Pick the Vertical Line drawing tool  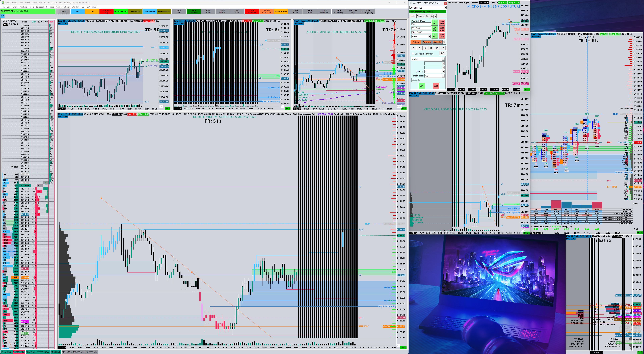click(x=149, y=12)
